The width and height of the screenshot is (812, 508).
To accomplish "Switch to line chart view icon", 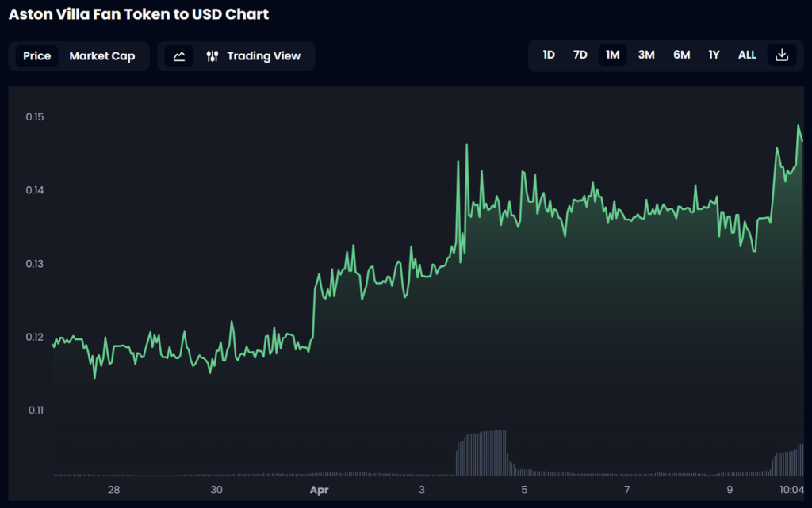I will tap(179, 56).
